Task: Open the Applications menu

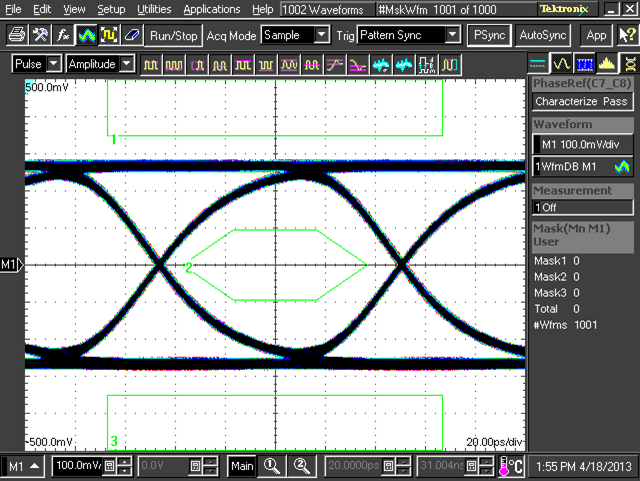Action: (x=212, y=8)
